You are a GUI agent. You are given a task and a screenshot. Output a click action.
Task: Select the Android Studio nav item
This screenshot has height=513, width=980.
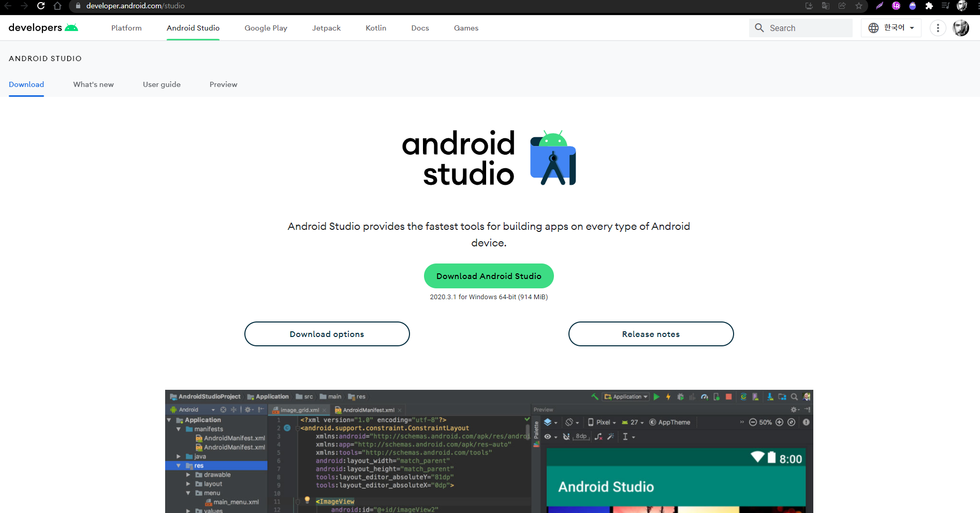[x=193, y=28]
